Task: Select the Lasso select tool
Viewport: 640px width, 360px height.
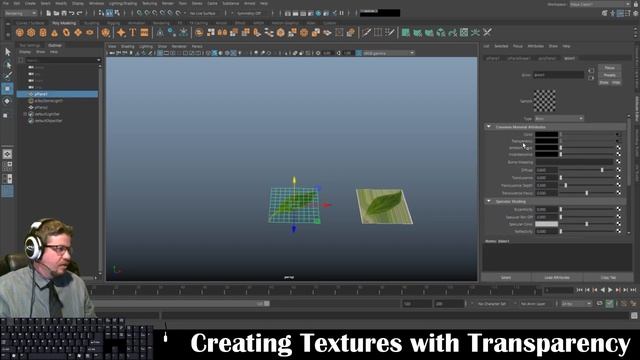Action: pyautogui.click(x=8, y=64)
